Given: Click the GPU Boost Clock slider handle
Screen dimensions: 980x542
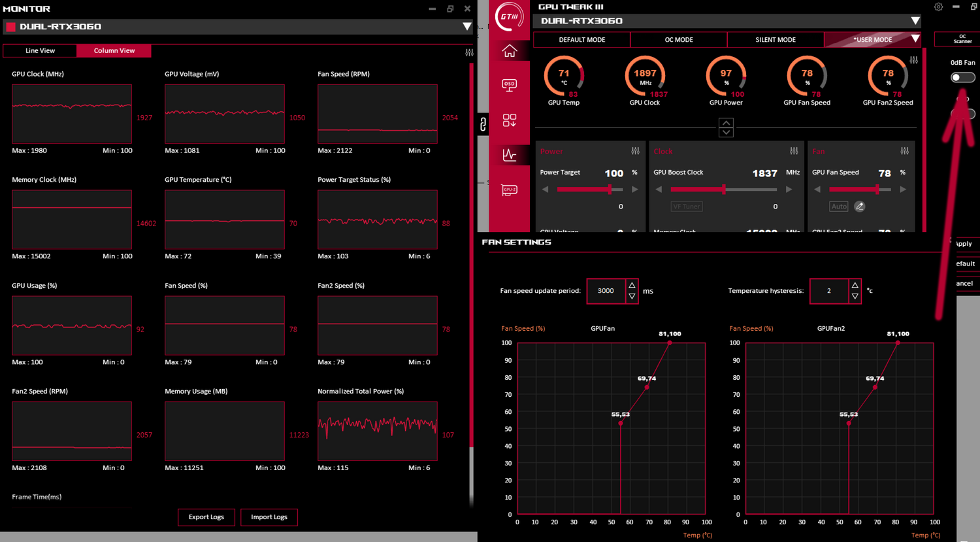Looking at the screenshot, I should pos(724,190).
